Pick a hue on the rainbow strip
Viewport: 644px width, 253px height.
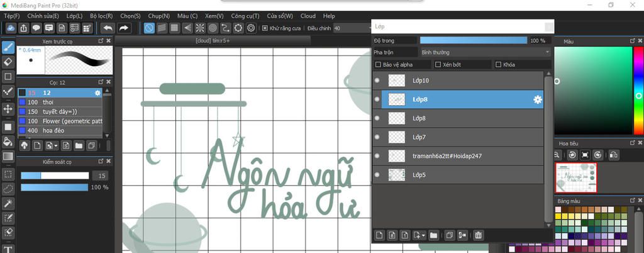tap(639, 91)
